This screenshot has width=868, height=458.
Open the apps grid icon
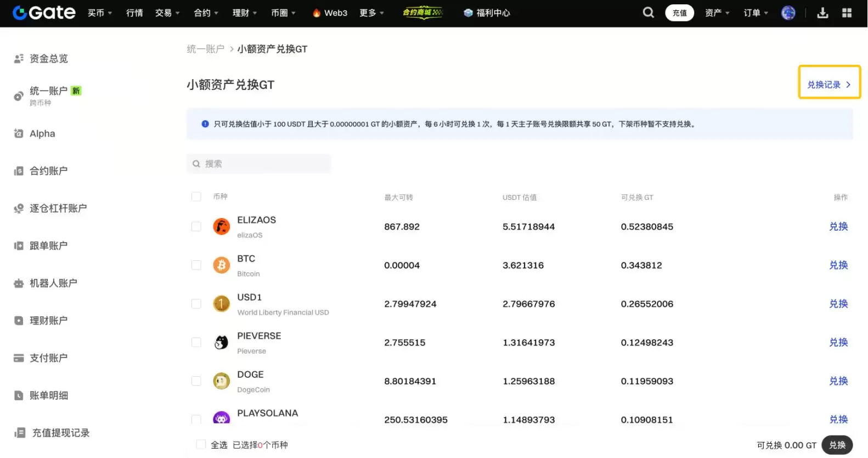point(847,13)
